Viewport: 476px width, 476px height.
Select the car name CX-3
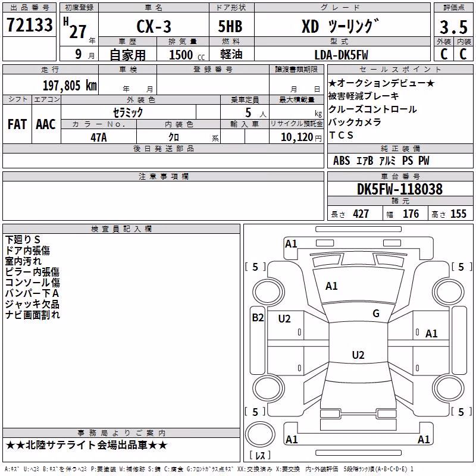coord(154,26)
